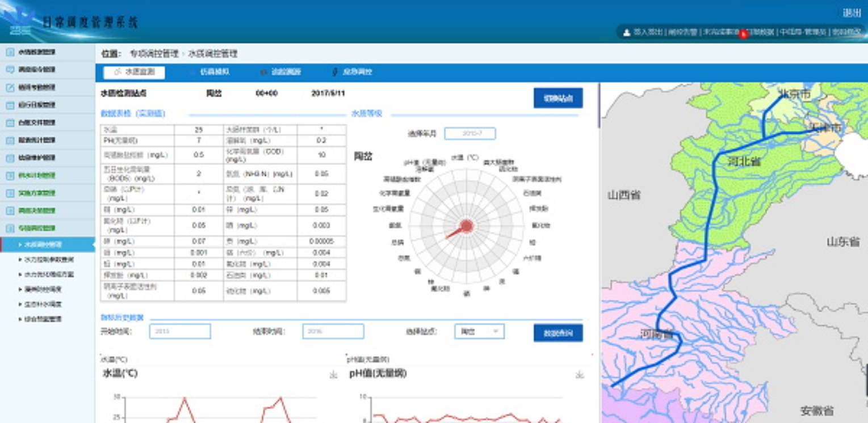Click the 调度指令管理 sidebar icon

click(x=10, y=70)
